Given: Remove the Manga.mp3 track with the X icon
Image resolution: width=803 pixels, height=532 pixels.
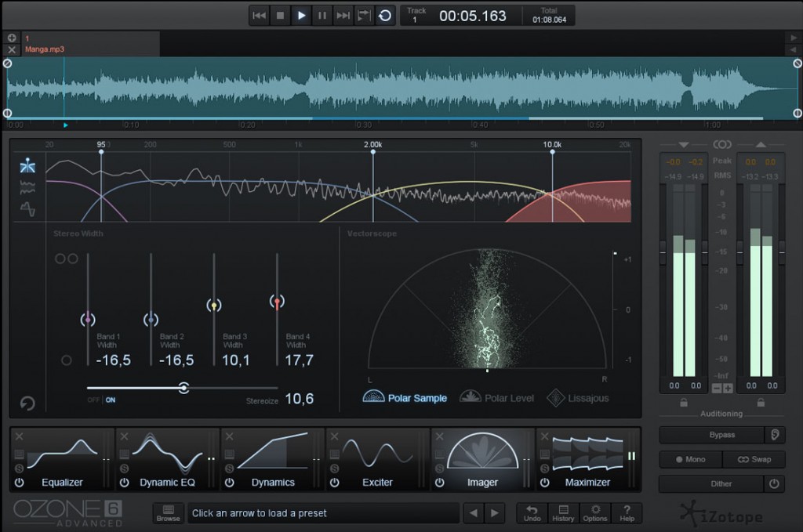Looking at the screenshot, I should (x=12, y=49).
